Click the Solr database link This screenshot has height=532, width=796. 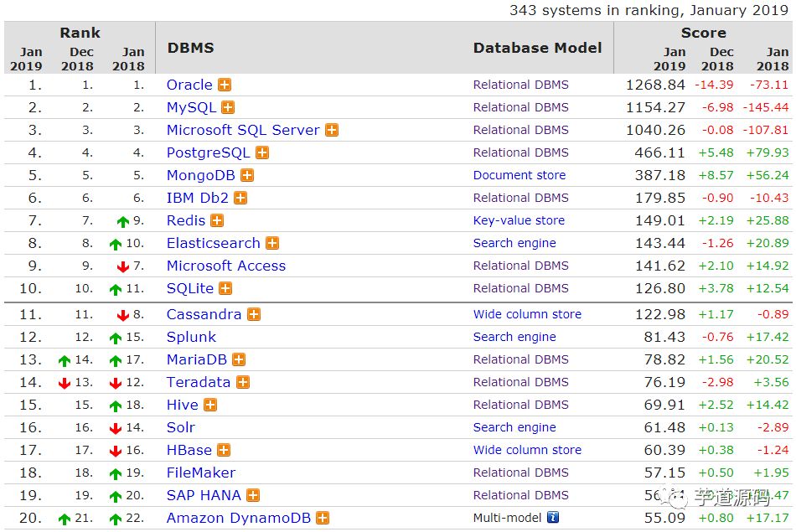click(x=181, y=427)
